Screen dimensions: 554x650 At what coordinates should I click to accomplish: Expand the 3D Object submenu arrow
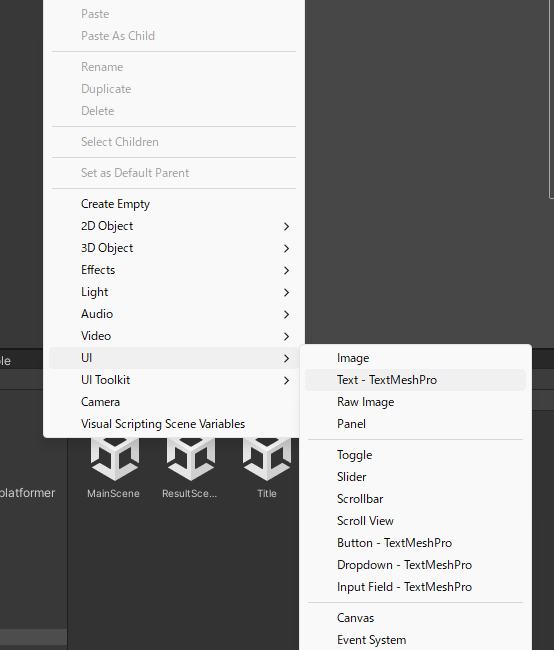tap(287, 248)
